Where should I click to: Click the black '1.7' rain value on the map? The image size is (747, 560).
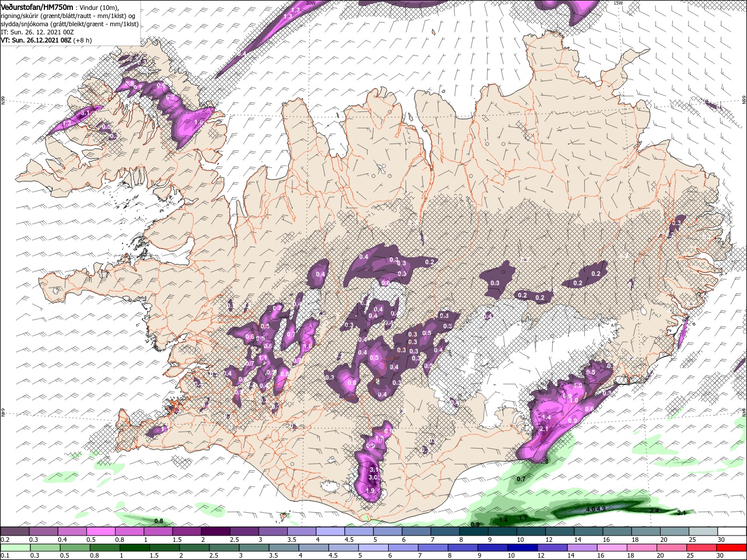click(523, 517)
